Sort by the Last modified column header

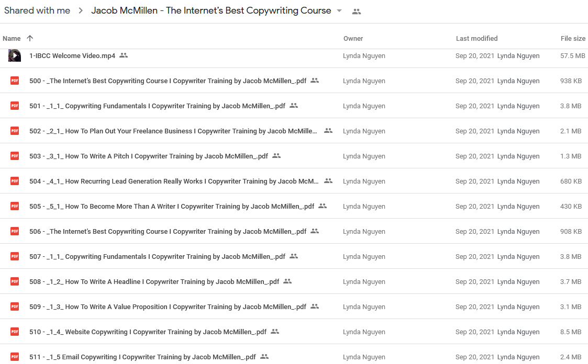[x=476, y=39]
